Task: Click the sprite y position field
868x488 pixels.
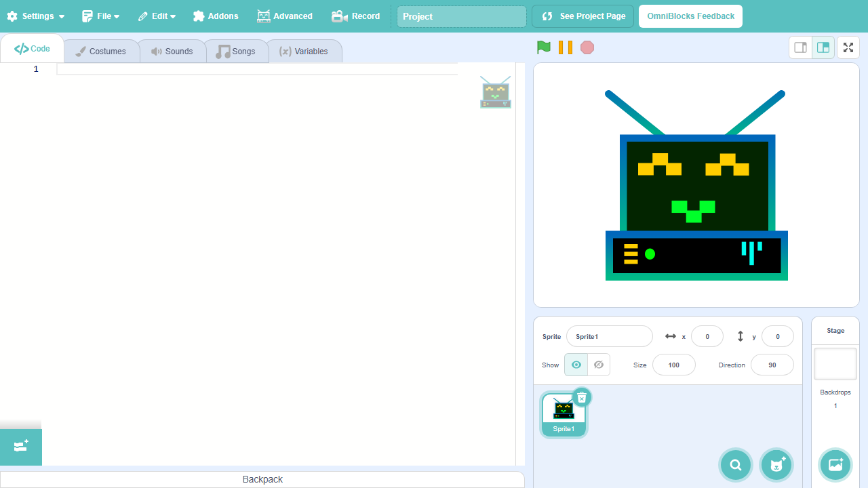Action: [778, 336]
